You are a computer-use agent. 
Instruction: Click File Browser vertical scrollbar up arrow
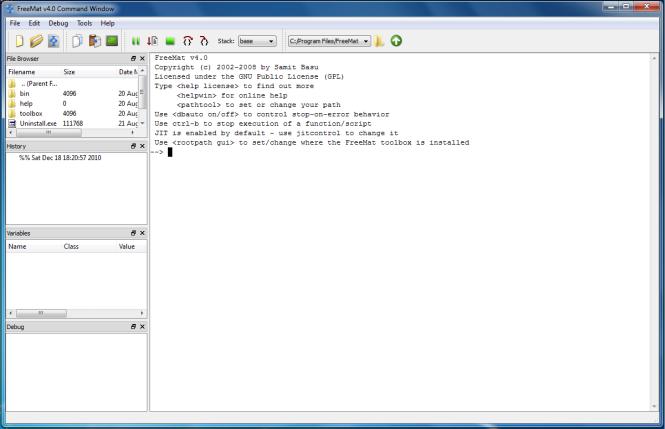pos(142,71)
